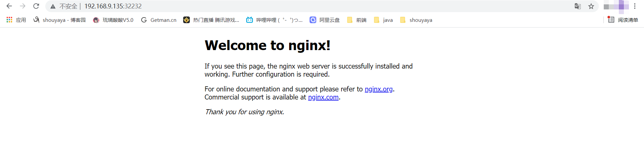Follow the nginx.org link
This screenshot has width=644, height=162.
click(x=379, y=89)
